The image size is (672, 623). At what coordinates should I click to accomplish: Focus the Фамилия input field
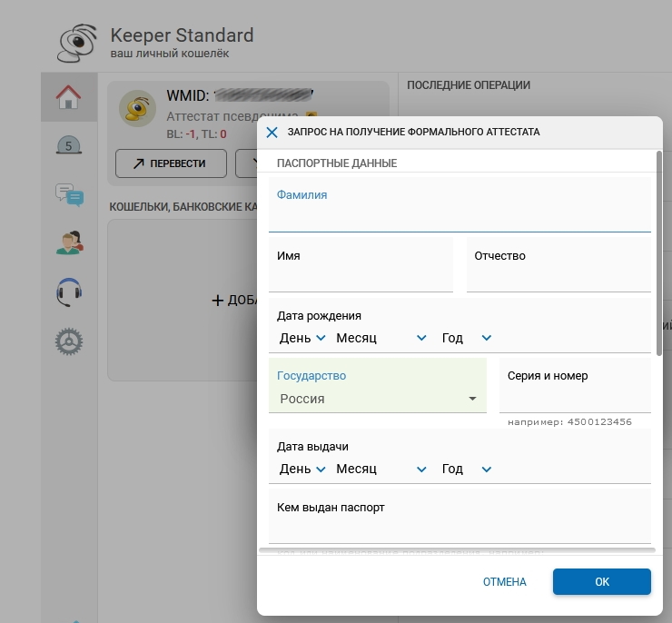[x=460, y=218]
